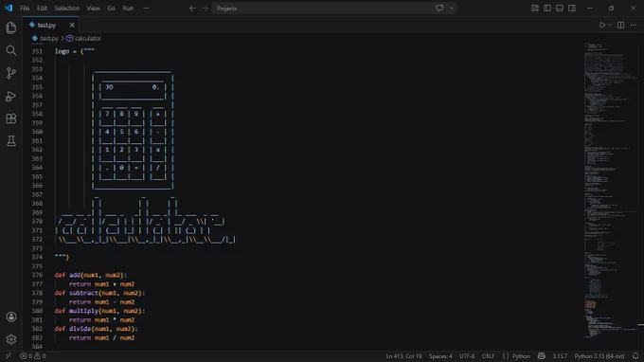Click on return num1 / num2 line
Screen dimensions: 644x362
[102, 337]
